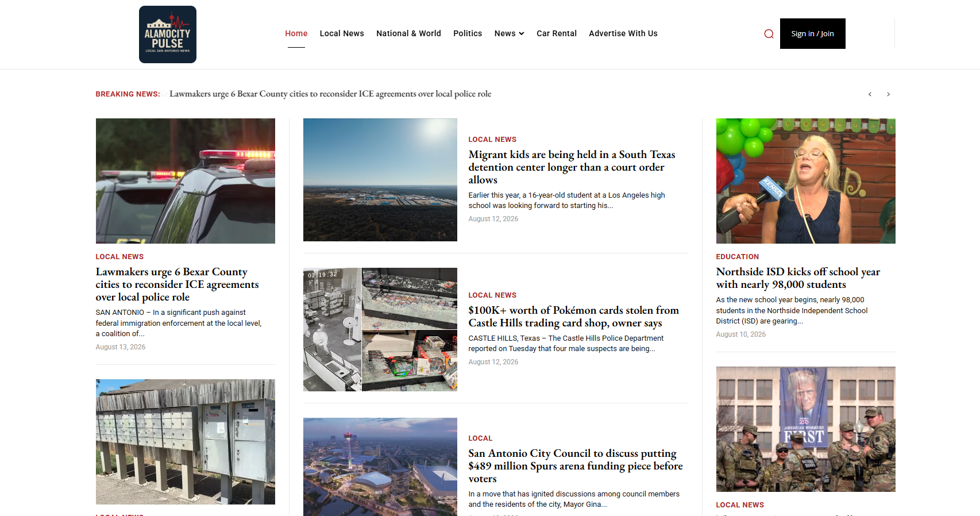Click the Alamo City Pulse logo
Viewport: 980px width, 516px height.
(168, 34)
